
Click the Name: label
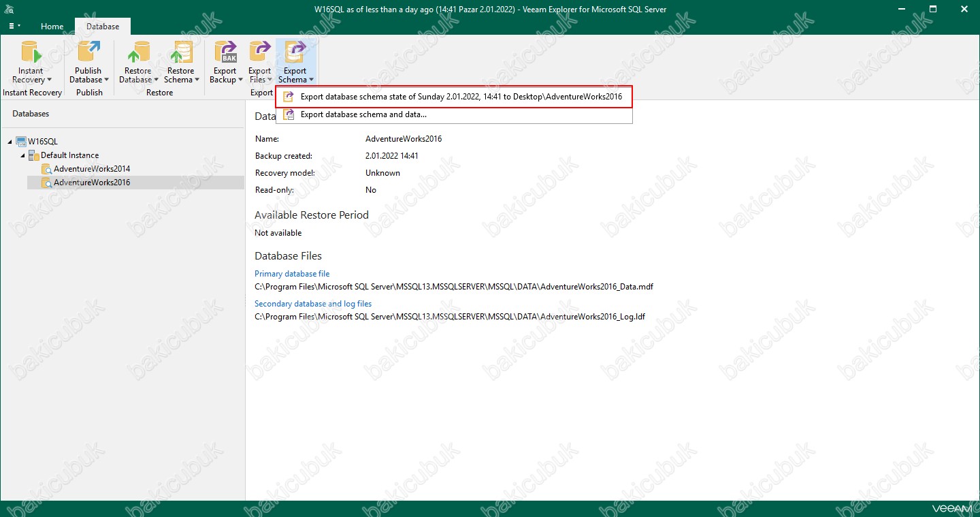pos(265,139)
